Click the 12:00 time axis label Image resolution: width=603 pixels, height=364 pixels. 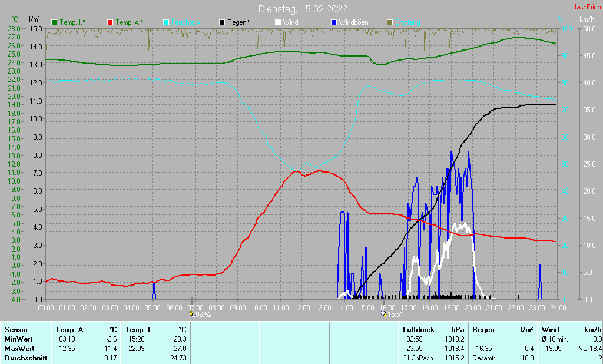(x=302, y=308)
